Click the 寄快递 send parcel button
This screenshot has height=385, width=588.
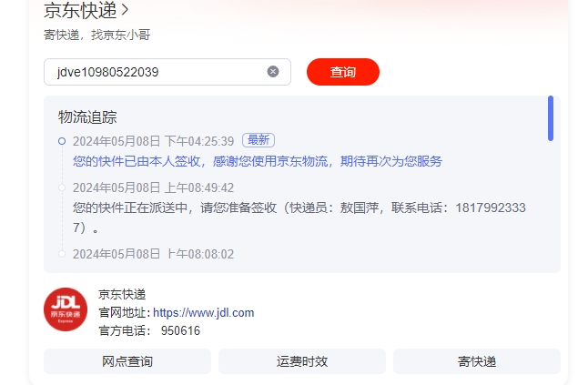(x=477, y=361)
